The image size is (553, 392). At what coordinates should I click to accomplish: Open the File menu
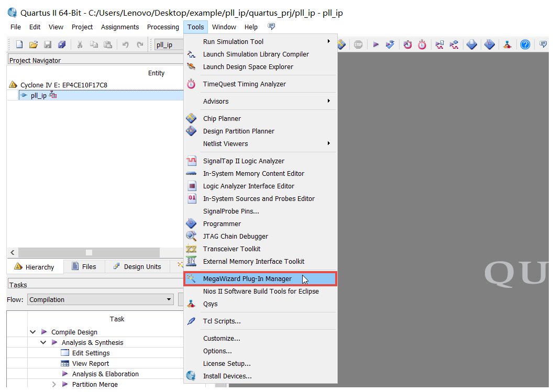pyautogui.click(x=16, y=27)
